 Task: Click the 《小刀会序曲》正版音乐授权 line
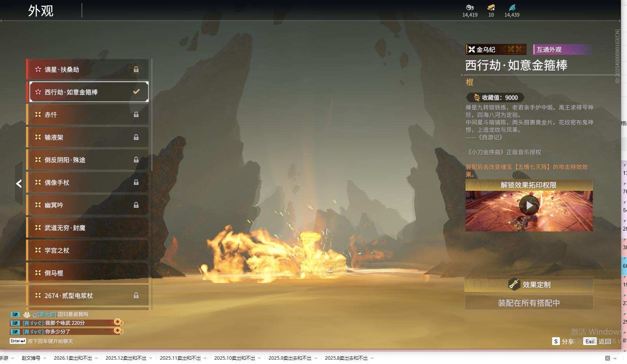pyautogui.click(x=503, y=152)
